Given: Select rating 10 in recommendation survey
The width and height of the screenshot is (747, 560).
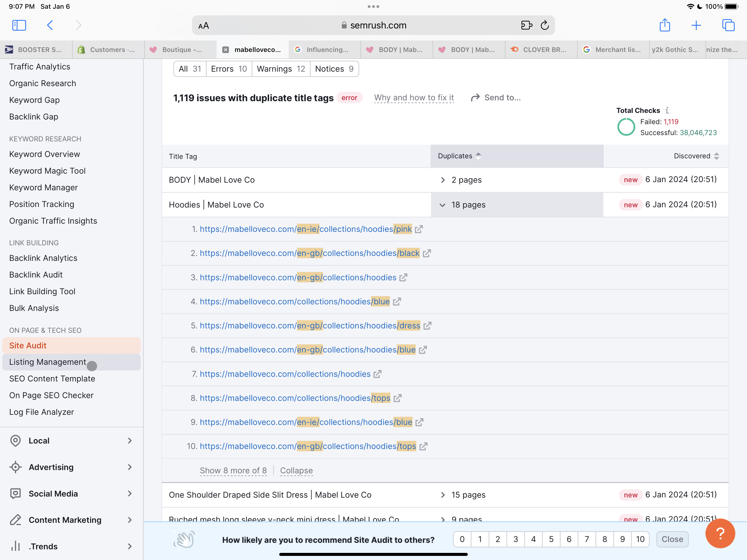Looking at the screenshot, I should 640,539.
